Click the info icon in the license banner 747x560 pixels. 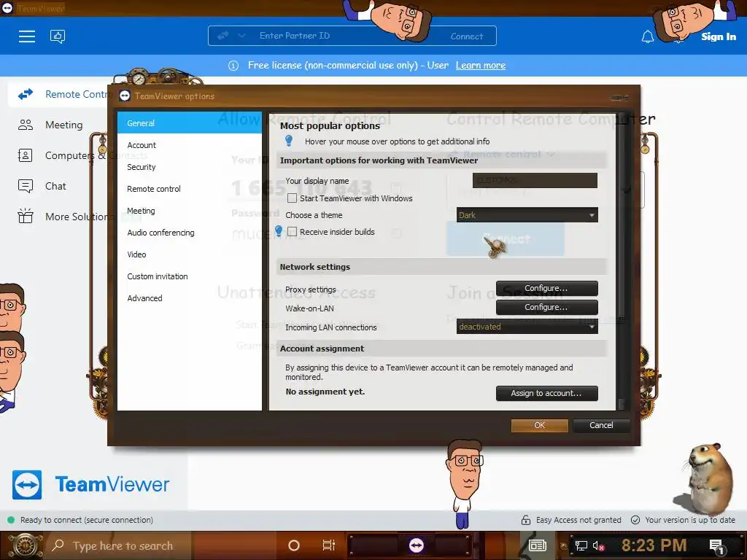233,66
